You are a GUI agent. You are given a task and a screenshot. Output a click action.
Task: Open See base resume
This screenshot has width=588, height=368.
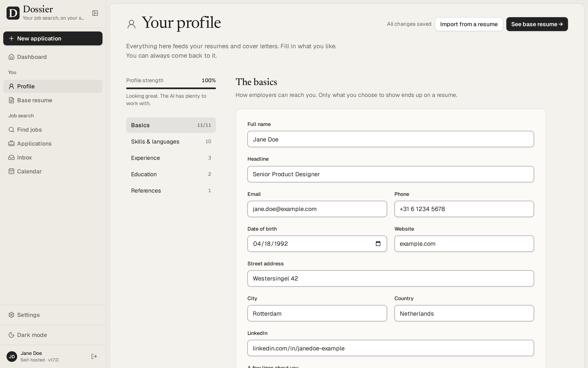pos(537,24)
